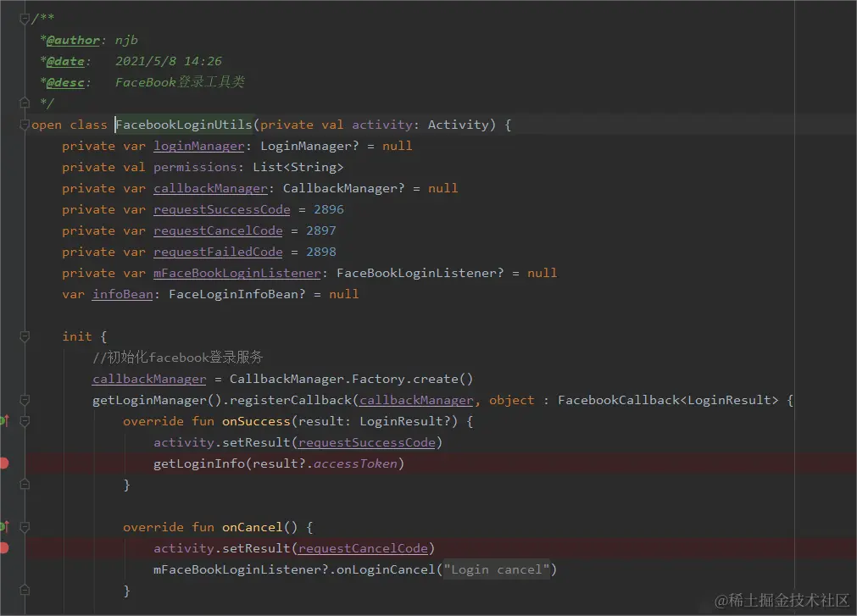The height and width of the screenshot is (616, 857).
Task: Click override gutter icon beside onCancel
Action: pos(4,527)
